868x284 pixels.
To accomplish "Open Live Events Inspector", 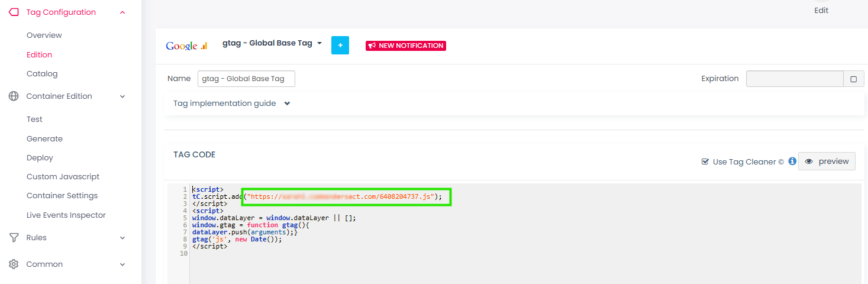I will (x=66, y=215).
